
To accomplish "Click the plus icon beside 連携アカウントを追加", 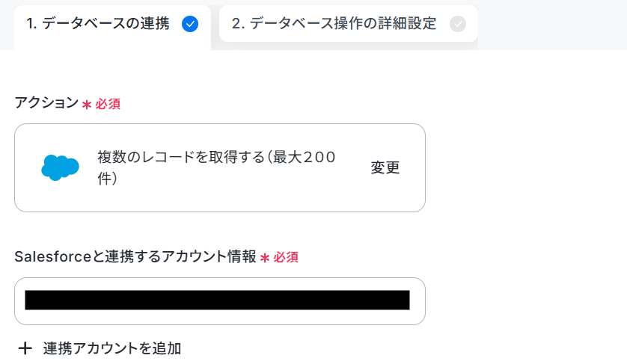I will coord(25,348).
